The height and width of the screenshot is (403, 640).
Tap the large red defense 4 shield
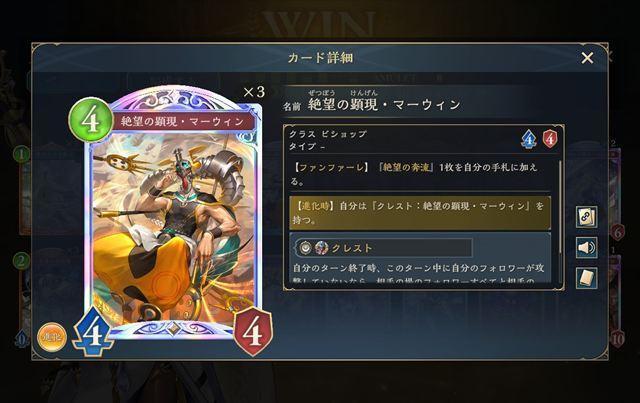(253, 332)
